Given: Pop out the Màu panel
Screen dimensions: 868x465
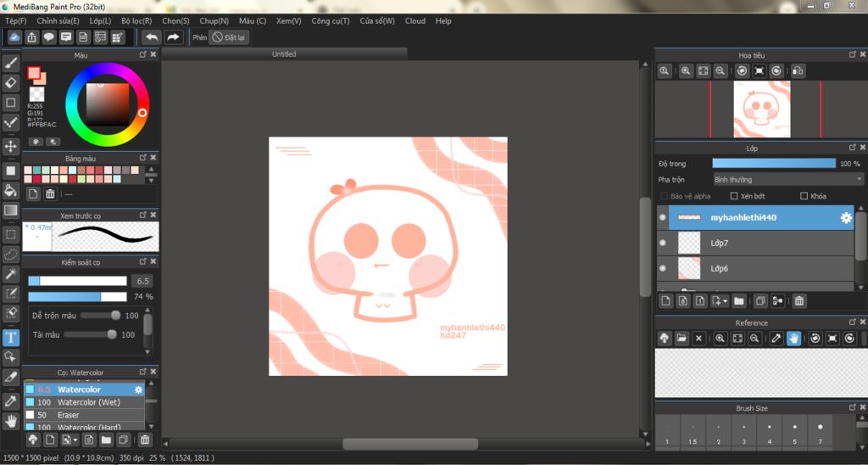Looking at the screenshot, I should (x=142, y=54).
